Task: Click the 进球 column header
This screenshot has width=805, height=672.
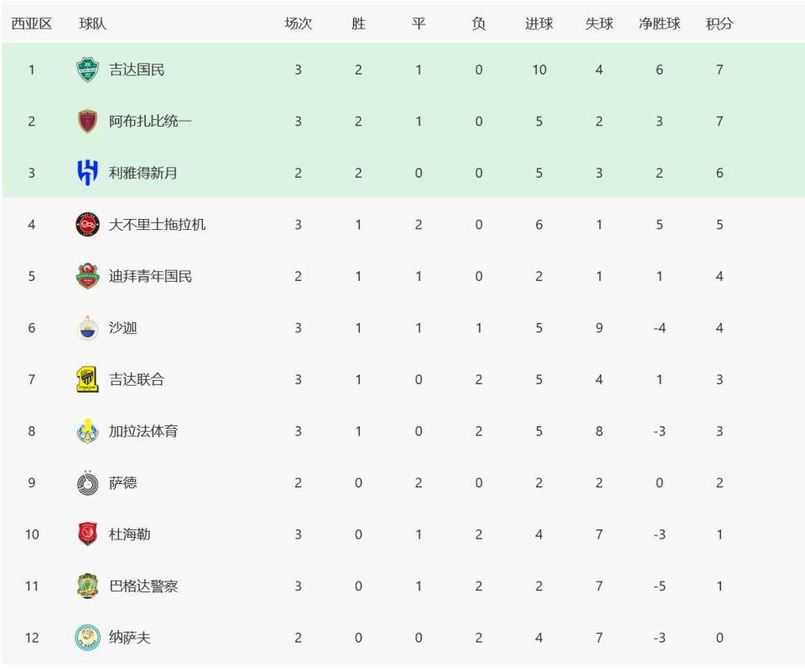Action: [538, 23]
